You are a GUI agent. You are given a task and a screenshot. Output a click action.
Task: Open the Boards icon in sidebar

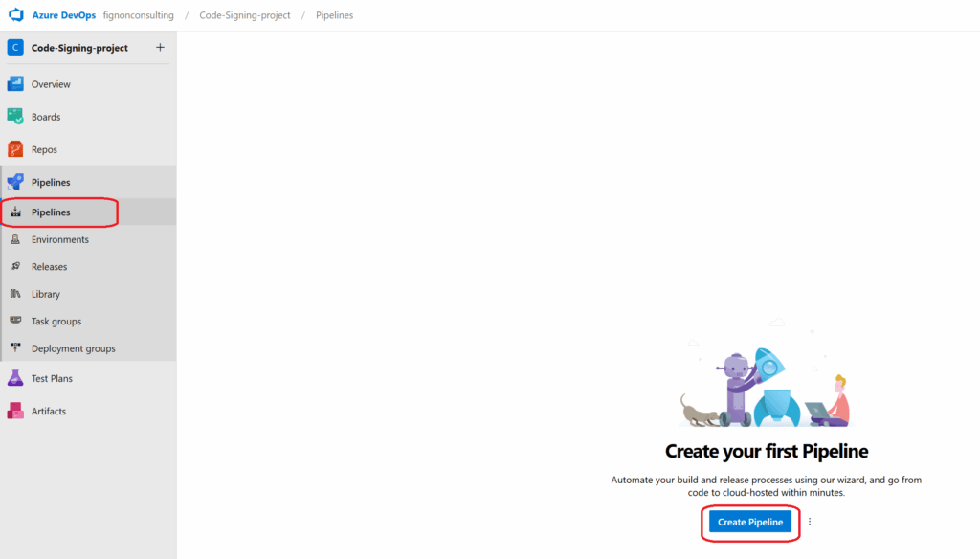[x=15, y=117]
